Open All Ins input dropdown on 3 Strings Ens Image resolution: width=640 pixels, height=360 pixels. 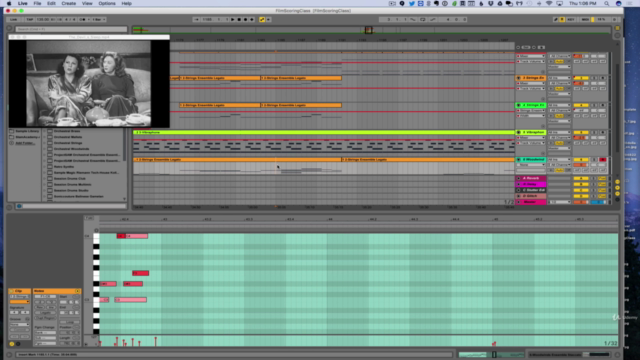tap(559, 78)
